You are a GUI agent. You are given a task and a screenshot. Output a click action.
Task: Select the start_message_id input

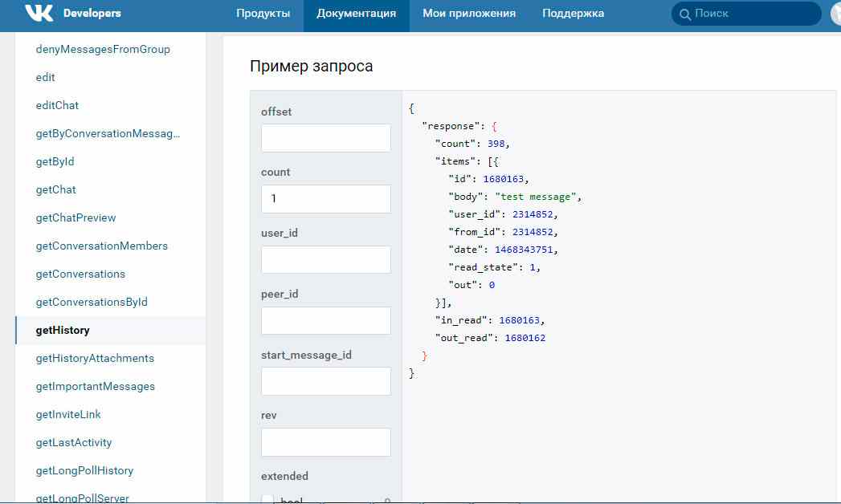(x=325, y=381)
